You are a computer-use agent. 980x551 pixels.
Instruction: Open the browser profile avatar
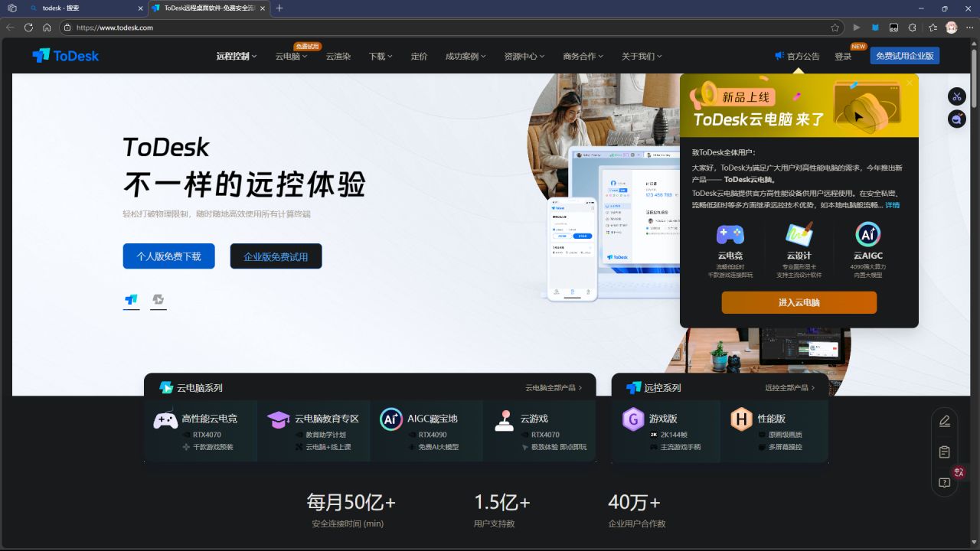click(x=952, y=28)
